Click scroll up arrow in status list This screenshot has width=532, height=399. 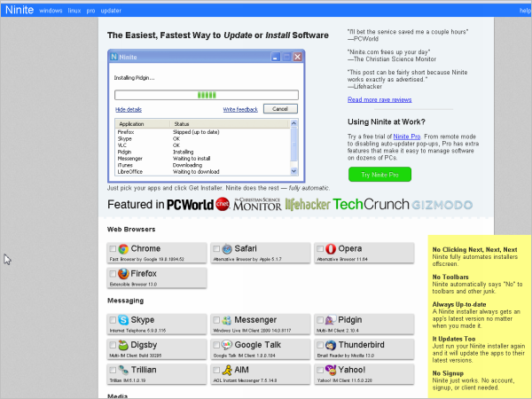[x=293, y=123]
